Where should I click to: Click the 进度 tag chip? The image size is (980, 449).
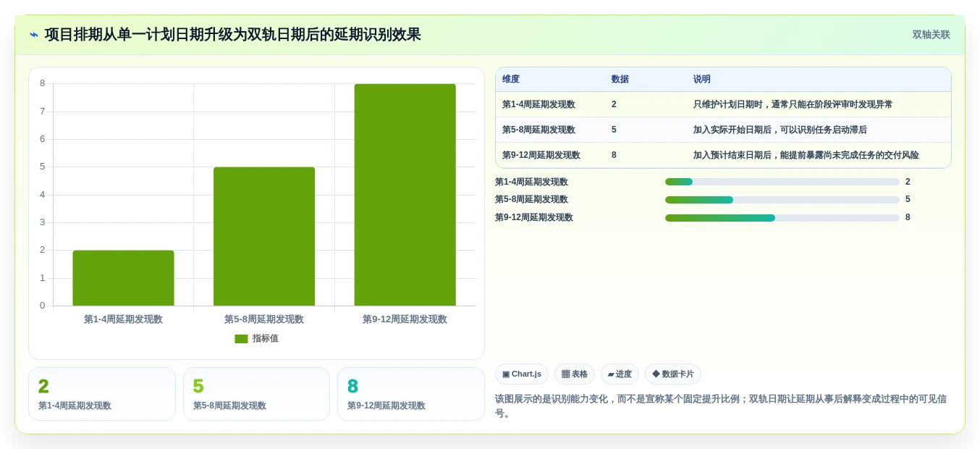coord(620,374)
